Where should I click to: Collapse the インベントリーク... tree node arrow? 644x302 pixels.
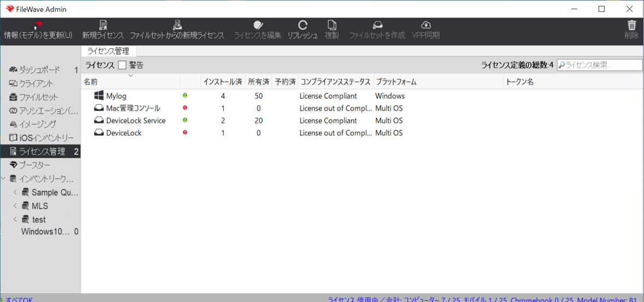[4, 178]
